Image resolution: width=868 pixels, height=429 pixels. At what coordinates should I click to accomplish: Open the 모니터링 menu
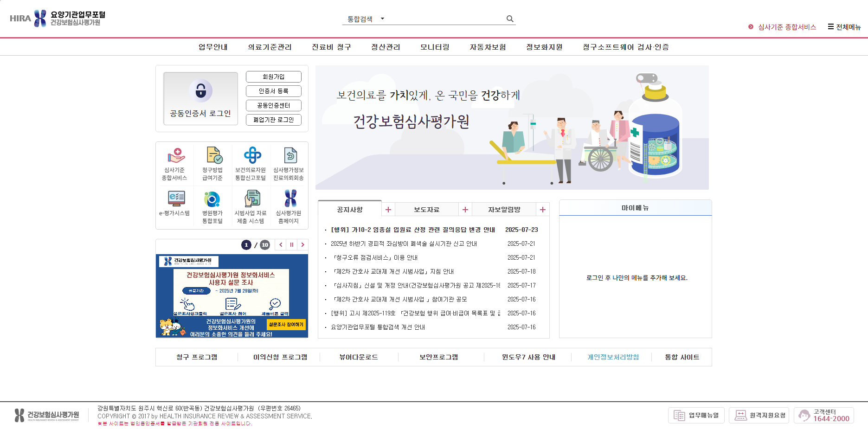pyautogui.click(x=435, y=47)
